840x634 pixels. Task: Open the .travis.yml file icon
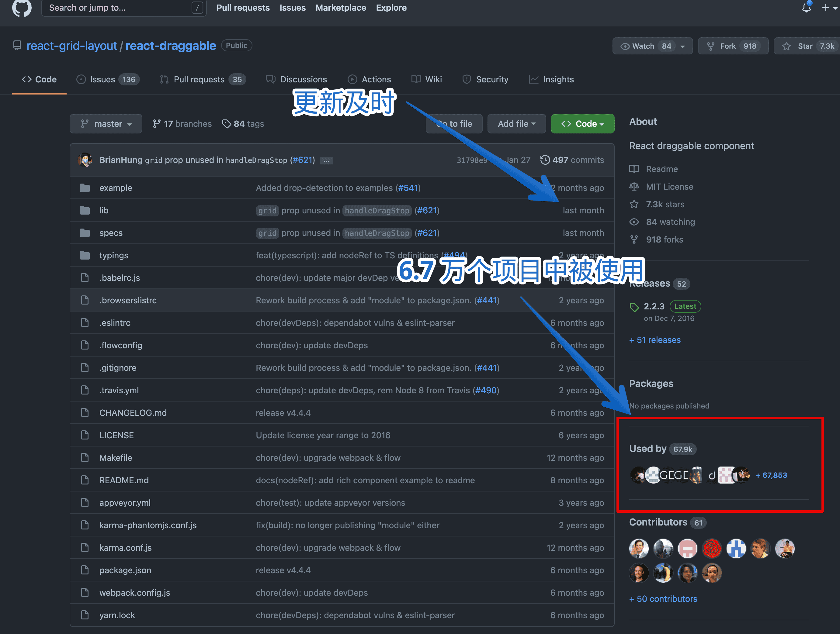pos(85,390)
